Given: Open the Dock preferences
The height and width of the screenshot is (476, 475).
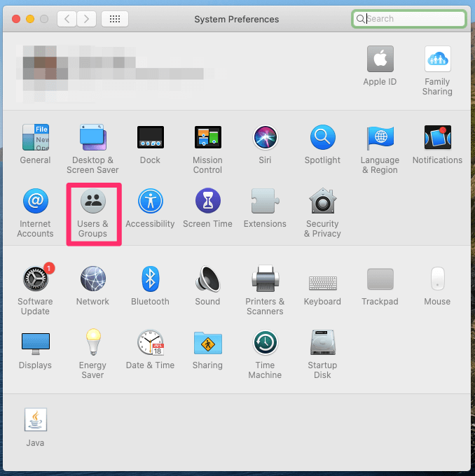Looking at the screenshot, I should [x=151, y=137].
